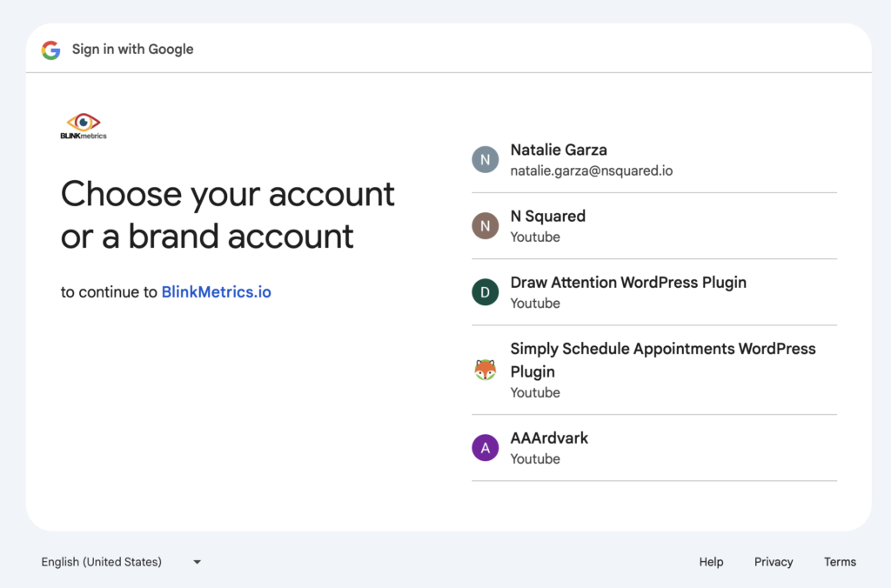Click the Sign in with Google header text
891x588 pixels.
[x=132, y=50]
